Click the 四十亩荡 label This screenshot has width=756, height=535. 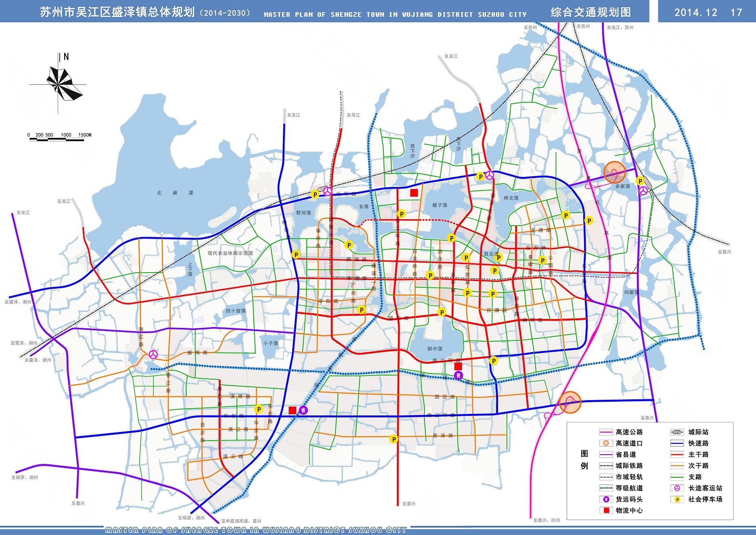pos(235,311)
